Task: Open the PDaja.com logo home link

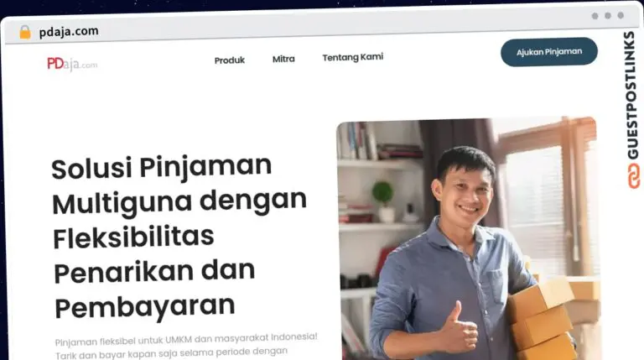Action: (x=72, y=64)
